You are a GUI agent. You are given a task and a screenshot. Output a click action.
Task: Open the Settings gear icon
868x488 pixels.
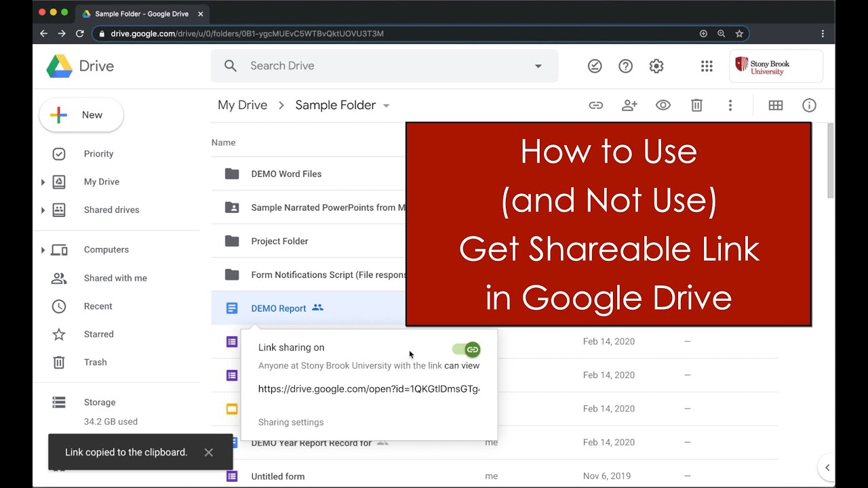[656, 66]
